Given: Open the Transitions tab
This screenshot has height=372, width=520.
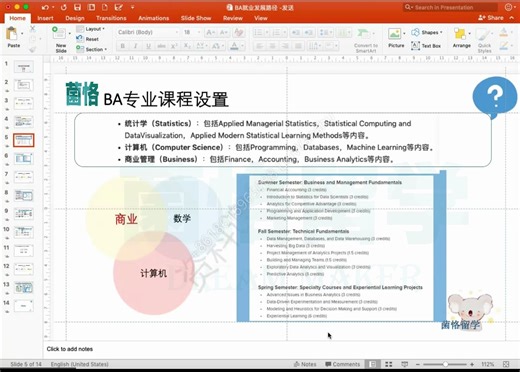Looking at the screenshot, I should 111,18.
